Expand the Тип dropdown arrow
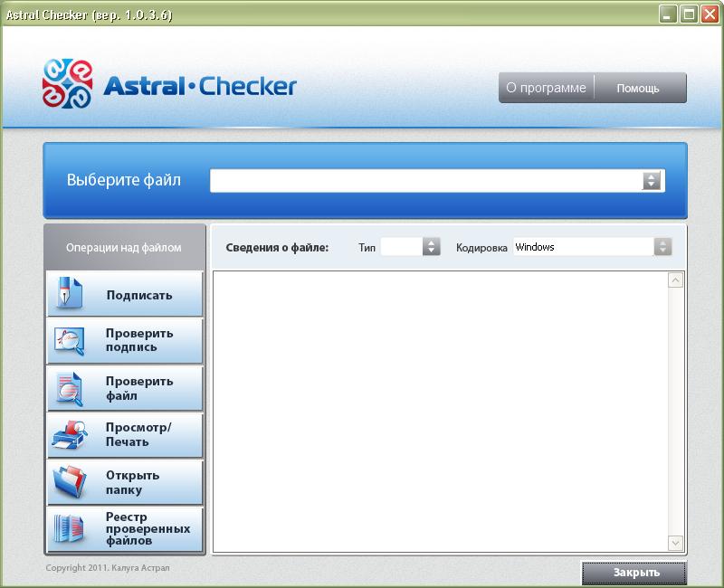This screenshot has height=588, width=724. tap(432, 247)
